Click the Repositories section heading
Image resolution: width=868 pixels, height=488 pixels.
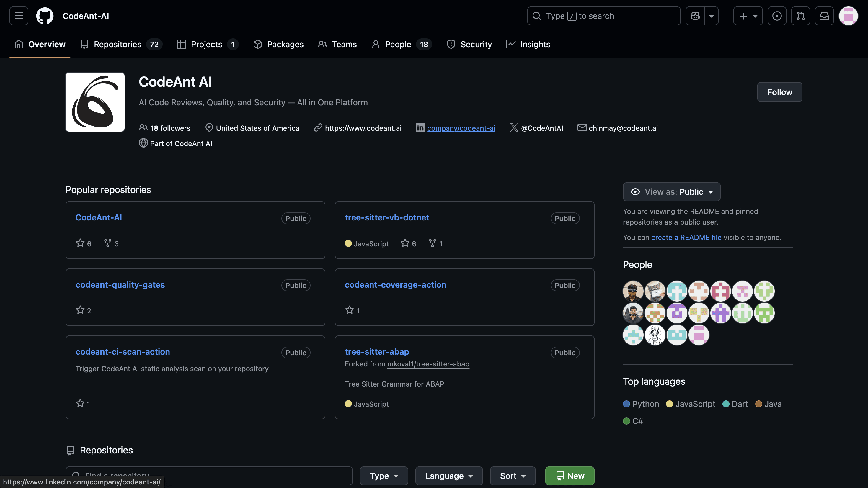[x=106, y=450]
